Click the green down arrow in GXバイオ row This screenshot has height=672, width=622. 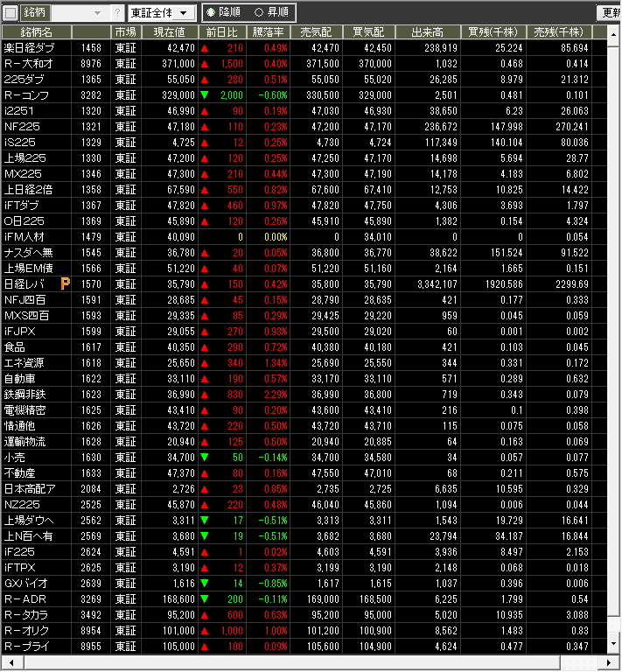pyautogui.click(x=205, y=583)
